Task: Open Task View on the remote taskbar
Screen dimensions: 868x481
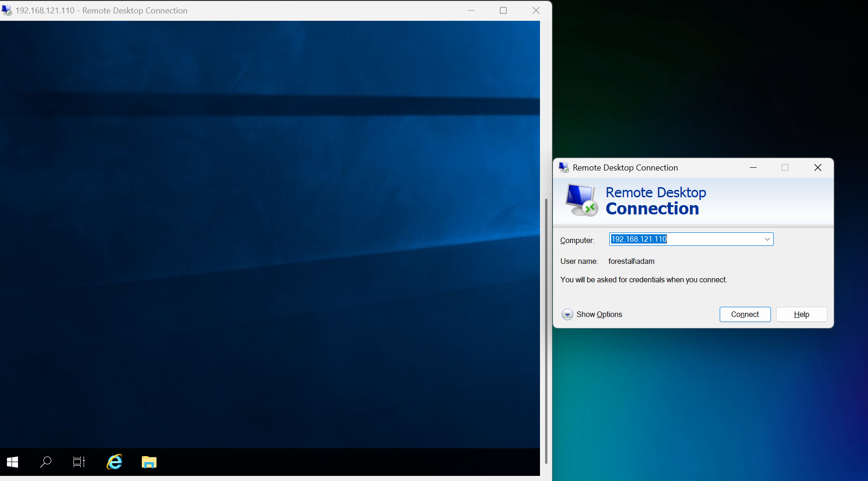Action: (79, 462)
